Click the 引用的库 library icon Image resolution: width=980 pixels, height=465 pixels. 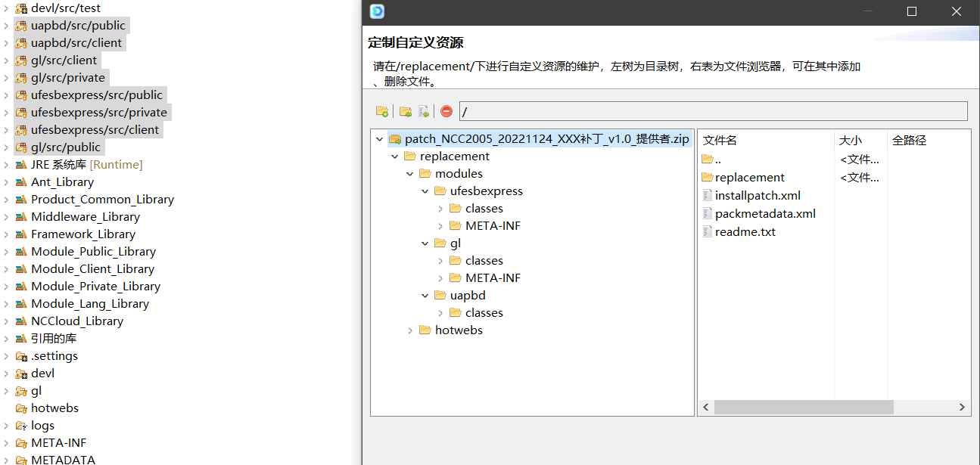click(x=21, y=339)
